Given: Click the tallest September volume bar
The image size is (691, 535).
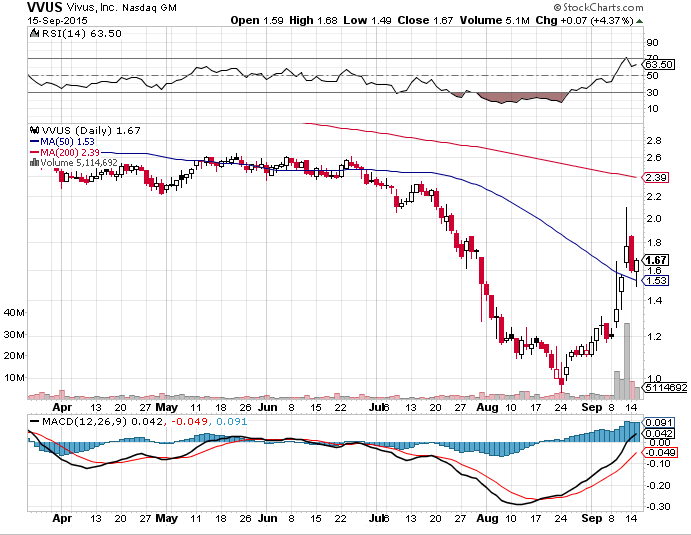Looking at the screenshot, I should [627, 362].
